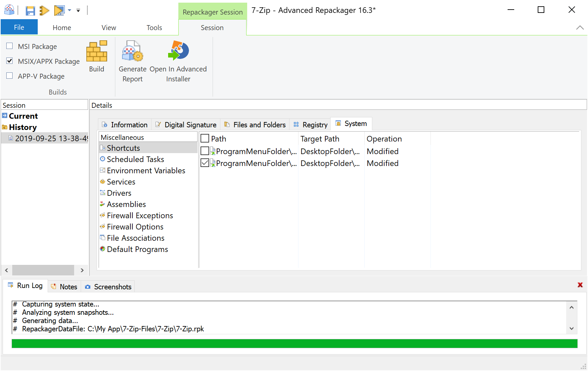Close the bottom panel with red X
Viewport: 588px width, 371px height.
tap(580, 285)
